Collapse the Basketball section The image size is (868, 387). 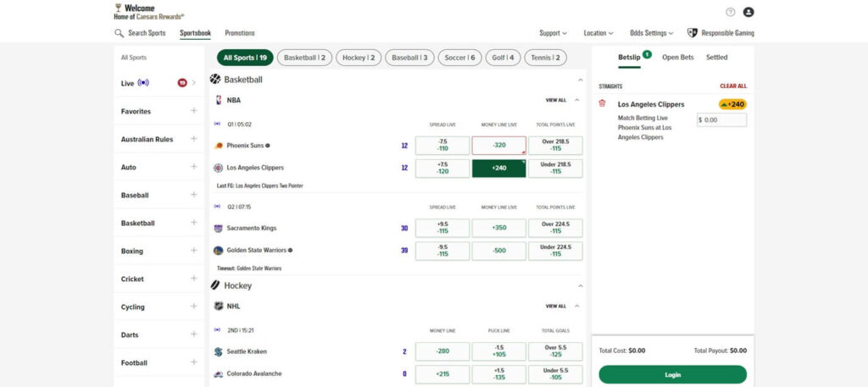pos(580,80)
